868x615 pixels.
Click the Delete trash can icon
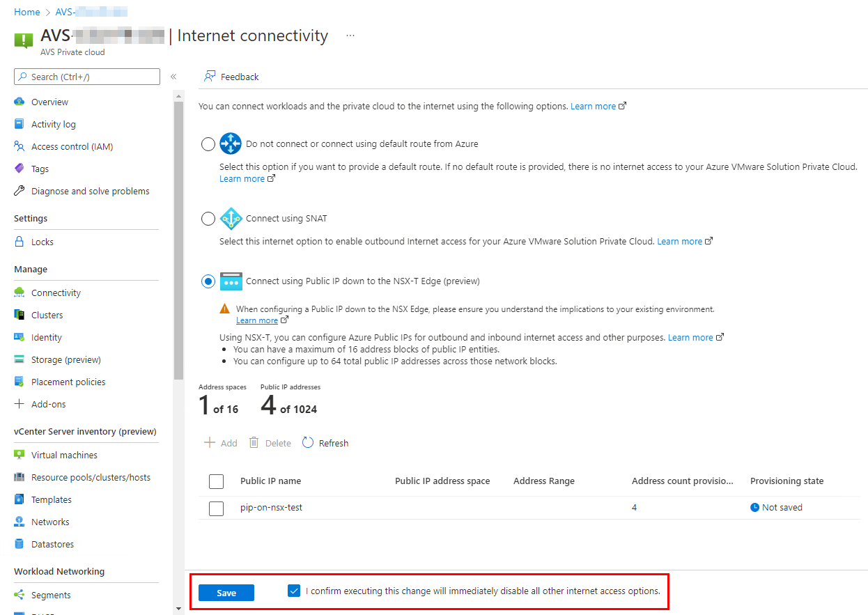(254, 442)
